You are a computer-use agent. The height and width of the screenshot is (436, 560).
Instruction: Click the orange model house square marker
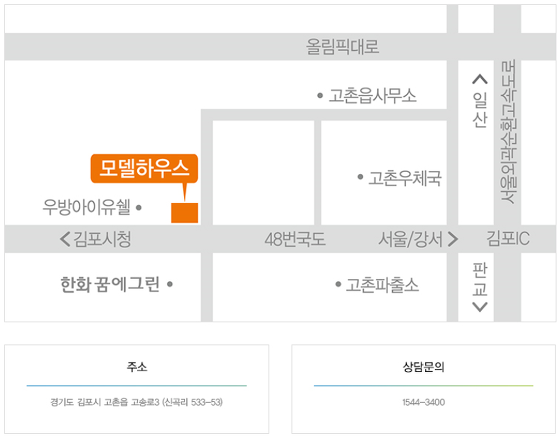184,213
